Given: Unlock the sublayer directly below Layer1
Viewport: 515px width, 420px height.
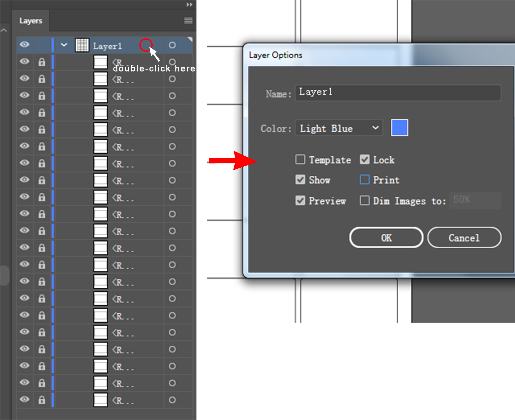Looking at the screenshot, I should point(42,62).
